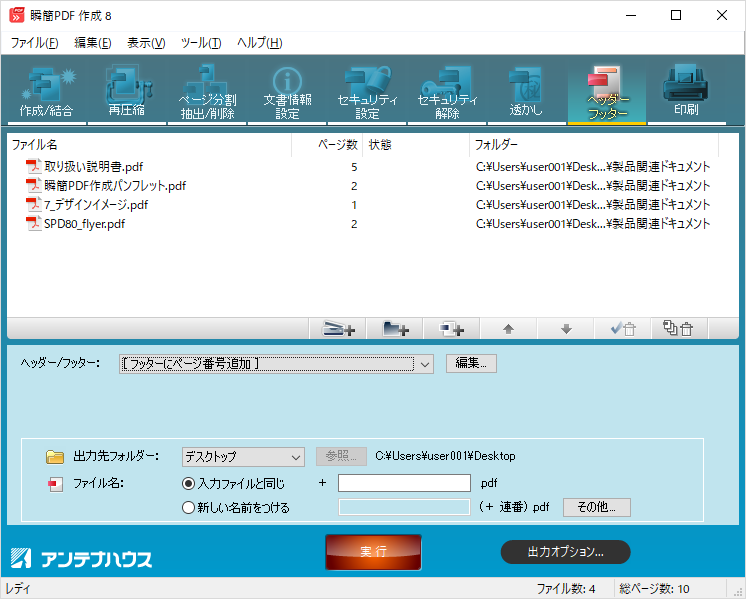The height and width of the screenshot is (599, 746).
Task: Open the 透かし watermark tool
Action: [526, 92]
